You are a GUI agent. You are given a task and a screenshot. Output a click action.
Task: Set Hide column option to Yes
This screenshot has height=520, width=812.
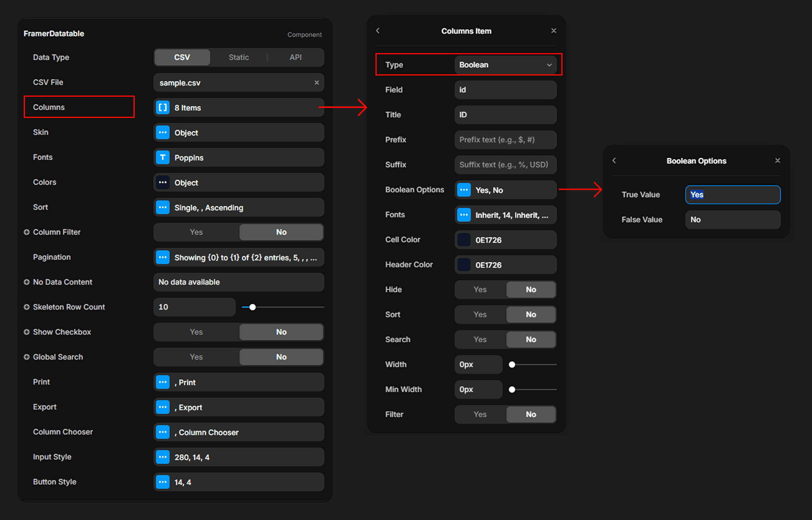click(480, 289)
